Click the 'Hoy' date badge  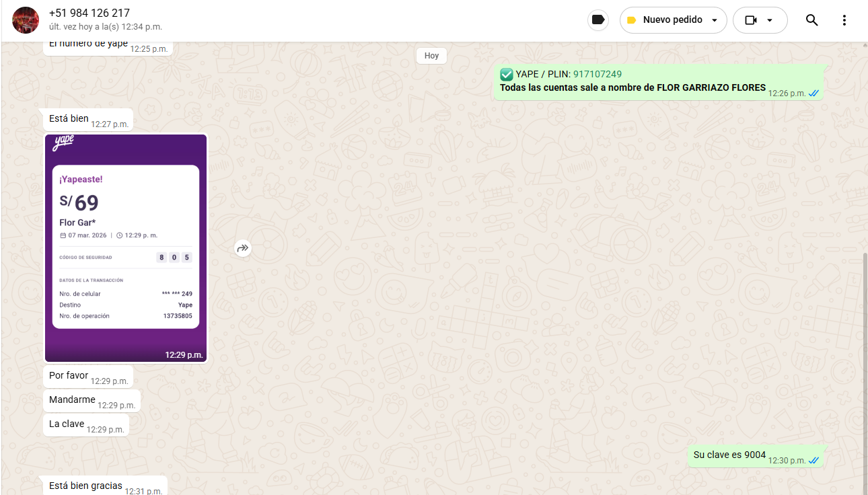click(431, 56)
